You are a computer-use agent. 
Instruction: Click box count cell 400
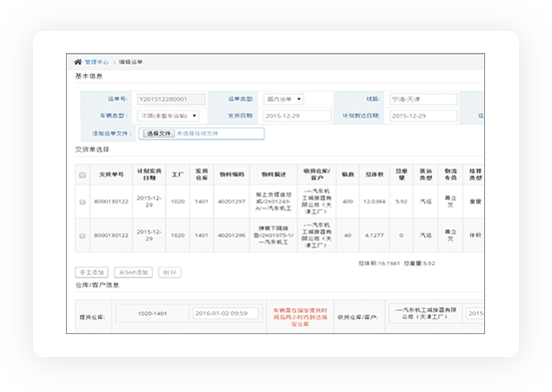[x=347, y=201]
